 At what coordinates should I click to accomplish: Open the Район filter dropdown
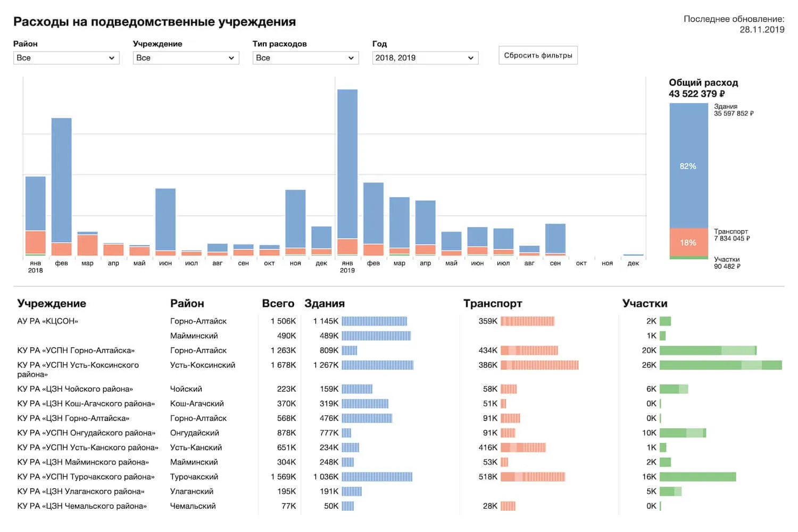click(66, 58)
